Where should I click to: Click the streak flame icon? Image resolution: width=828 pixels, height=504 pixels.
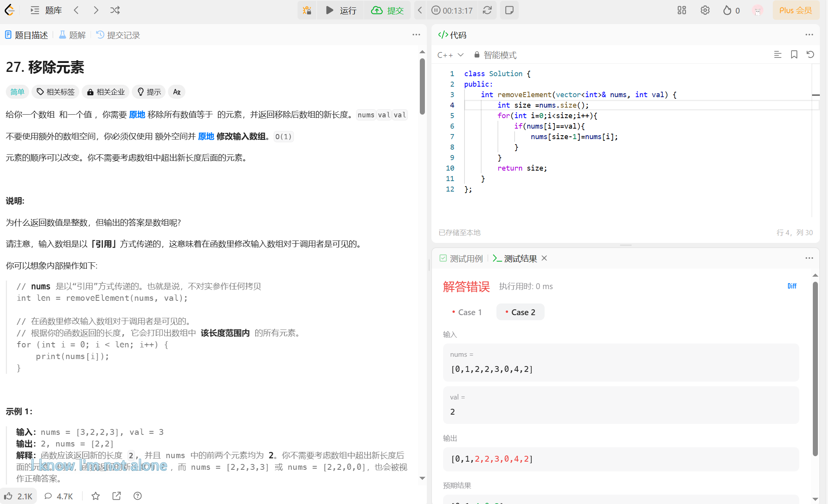click(727, 10)
